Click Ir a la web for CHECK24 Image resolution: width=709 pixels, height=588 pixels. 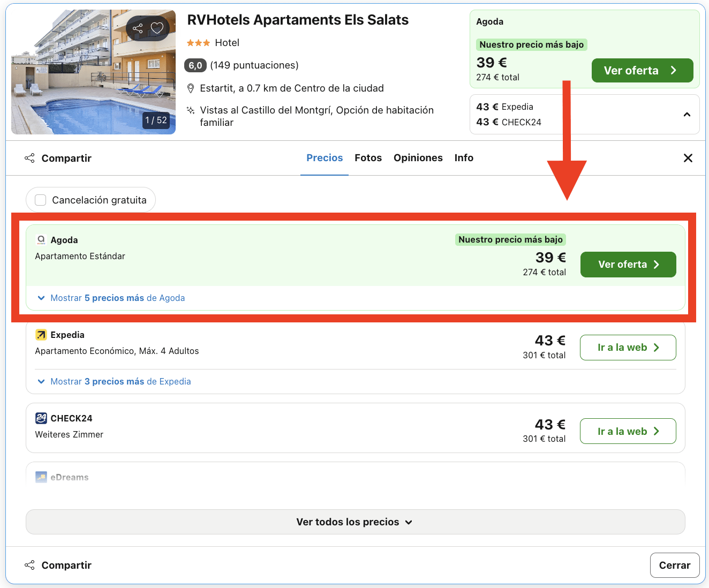coord(628,432)
